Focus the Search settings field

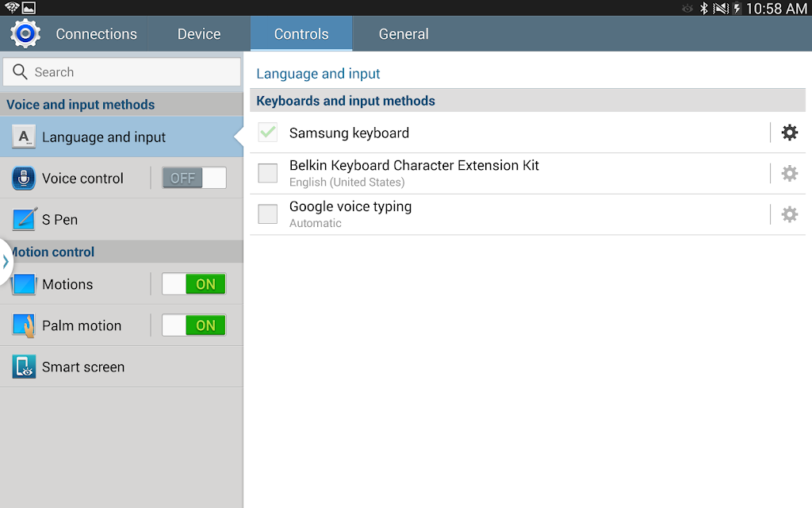click(121, 71)
